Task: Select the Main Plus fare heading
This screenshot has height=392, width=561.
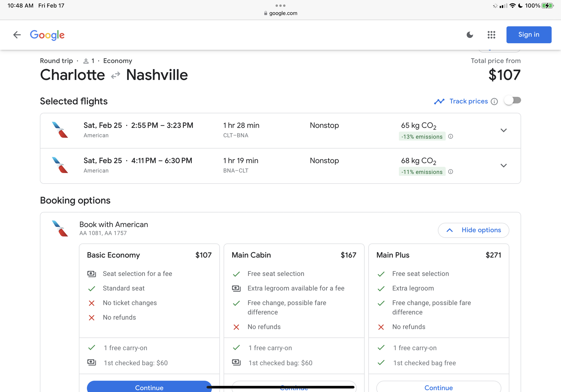Action: (x=393, y=255)
